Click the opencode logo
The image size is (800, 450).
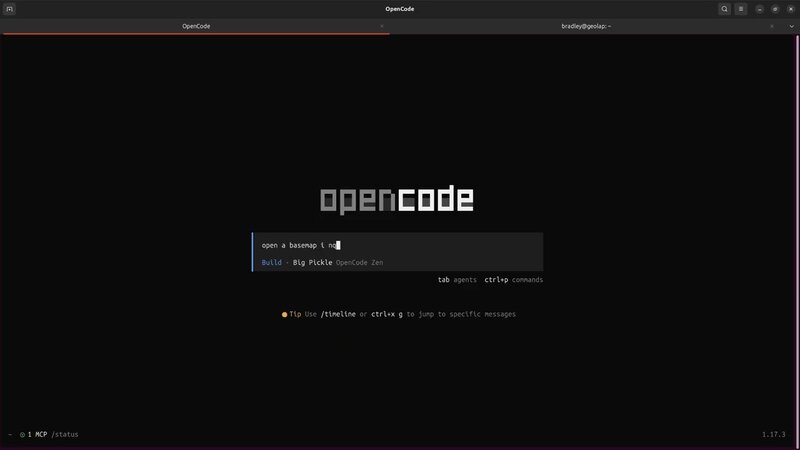tap(396, 199)
